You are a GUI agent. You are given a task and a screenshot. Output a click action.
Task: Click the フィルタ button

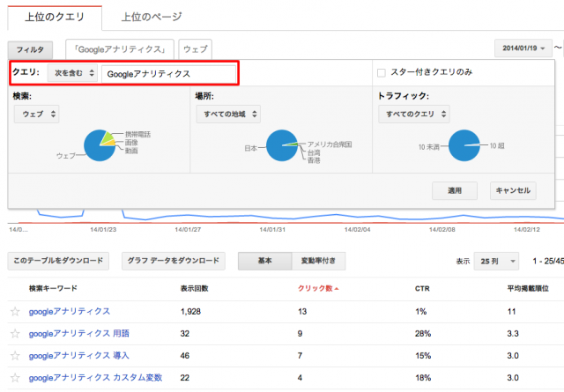pyautogui.click(x=30, y=49)
